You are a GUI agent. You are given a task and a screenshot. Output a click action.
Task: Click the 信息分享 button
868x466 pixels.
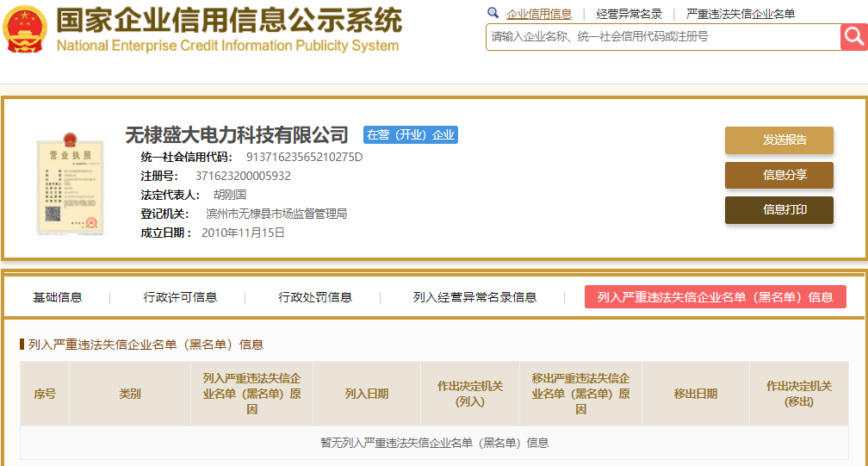(778, 175)
